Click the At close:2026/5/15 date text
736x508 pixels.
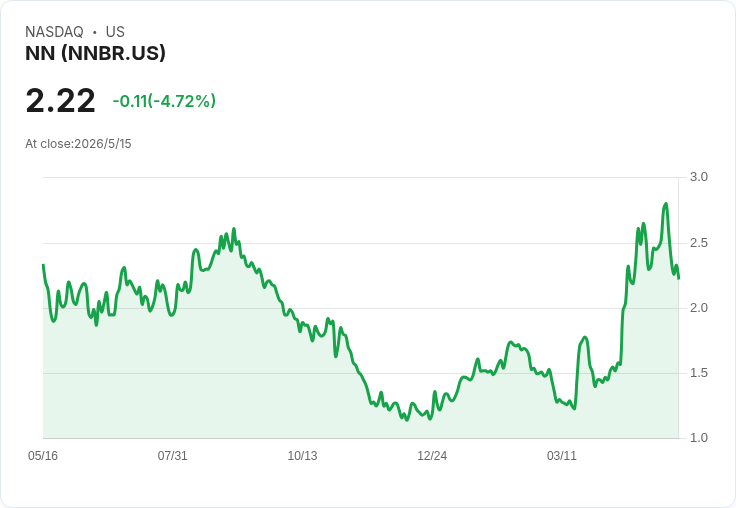tap(78, 144)
